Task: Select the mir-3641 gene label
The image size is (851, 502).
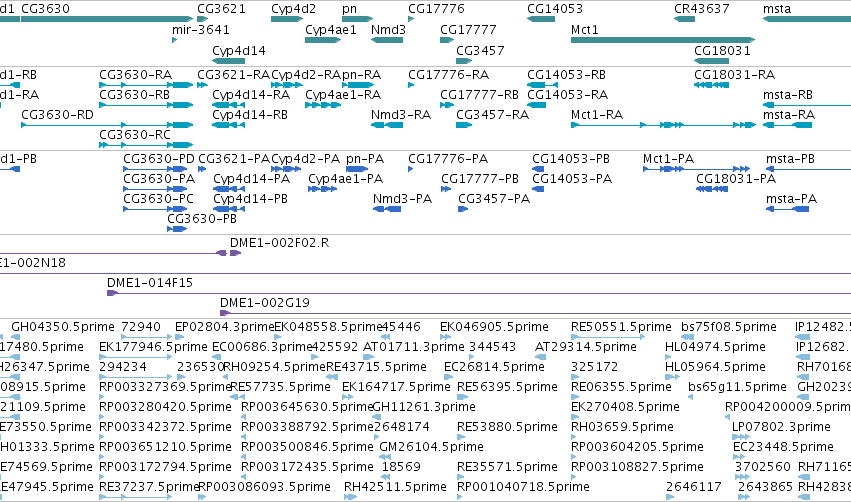Action: point(201,29)
